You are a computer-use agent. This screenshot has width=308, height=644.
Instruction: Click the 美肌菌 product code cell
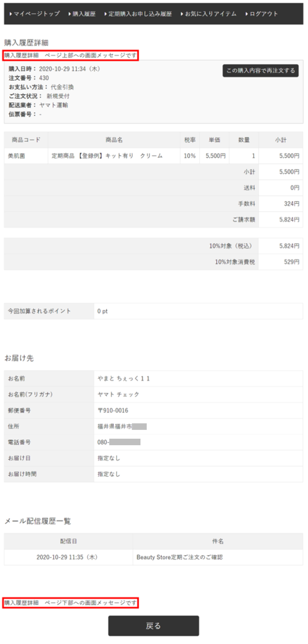(16, 156)
